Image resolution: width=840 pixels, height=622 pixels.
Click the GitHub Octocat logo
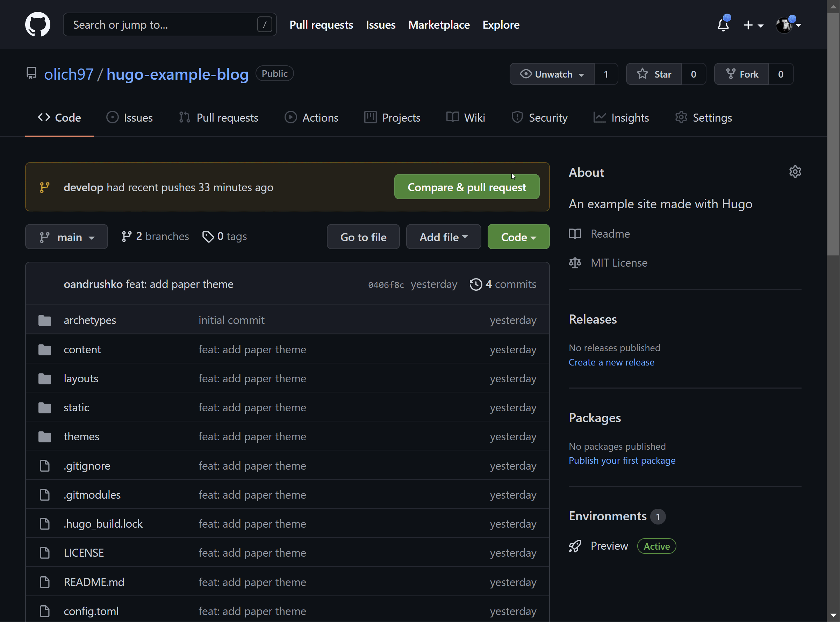tap(38, 24)
